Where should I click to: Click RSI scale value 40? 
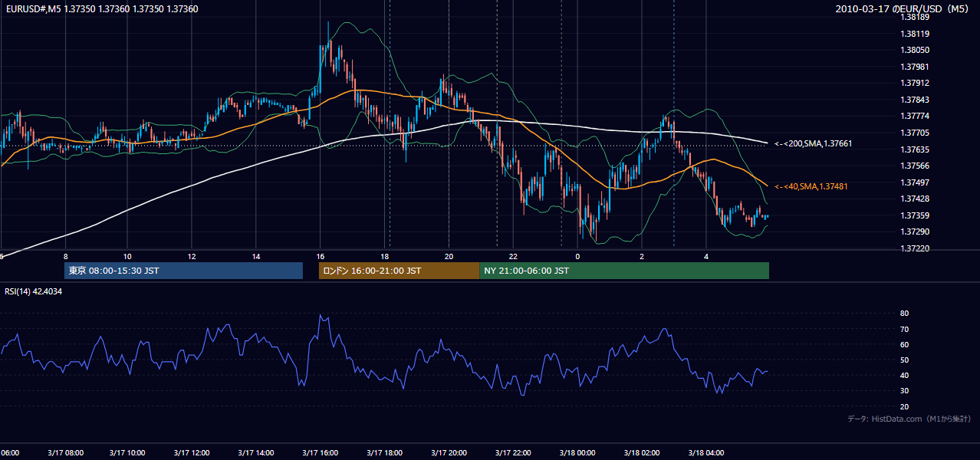905,375
